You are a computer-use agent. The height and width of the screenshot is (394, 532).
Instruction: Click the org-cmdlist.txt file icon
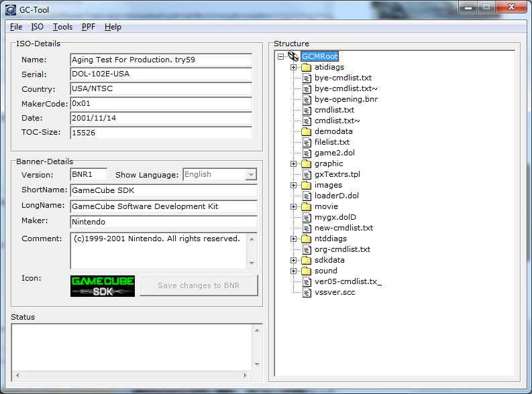(307, 250)
